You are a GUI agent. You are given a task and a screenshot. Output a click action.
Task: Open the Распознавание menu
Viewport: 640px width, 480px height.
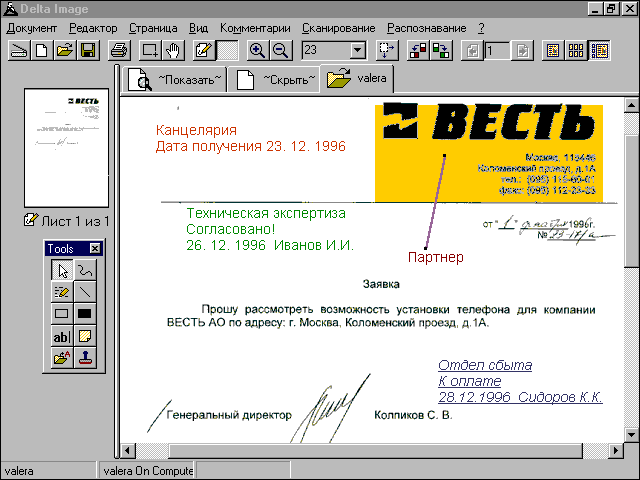[427, 28]
